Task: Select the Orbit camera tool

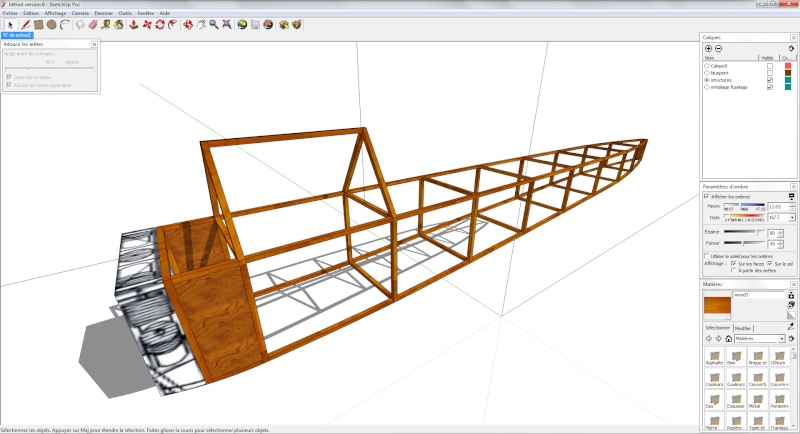Action: click(x=188, y=24)
